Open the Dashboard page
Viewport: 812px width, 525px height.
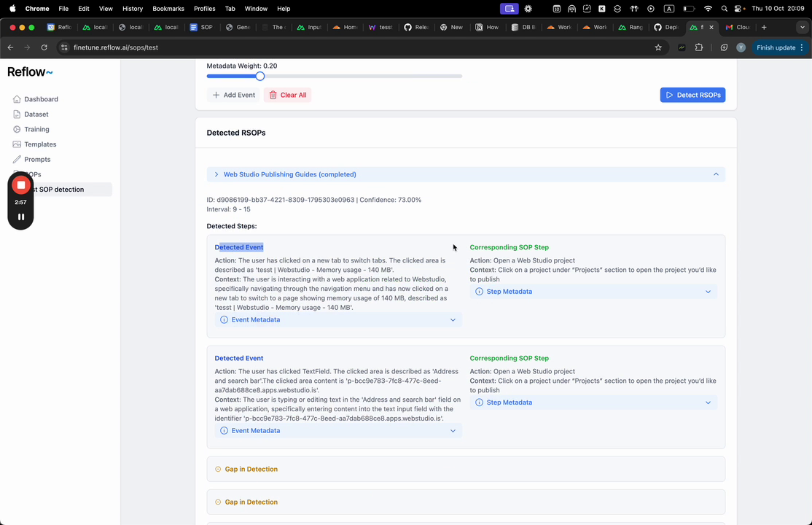pyautogui.click(x=41, y=99)
